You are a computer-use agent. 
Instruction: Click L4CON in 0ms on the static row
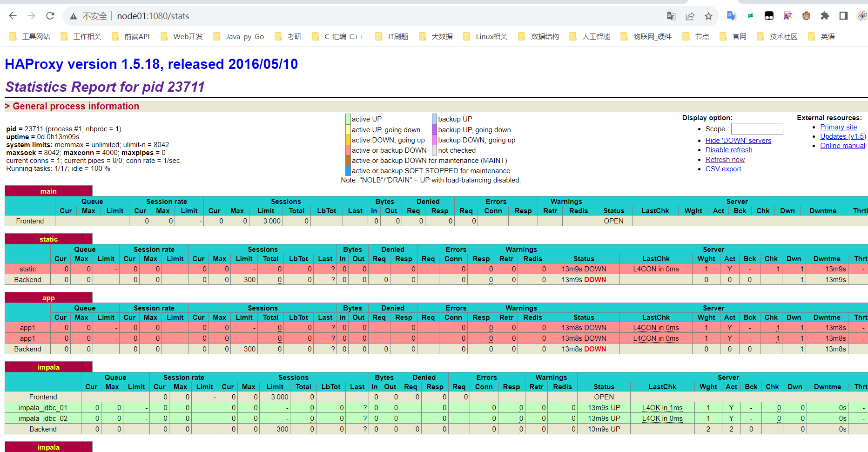656,269
